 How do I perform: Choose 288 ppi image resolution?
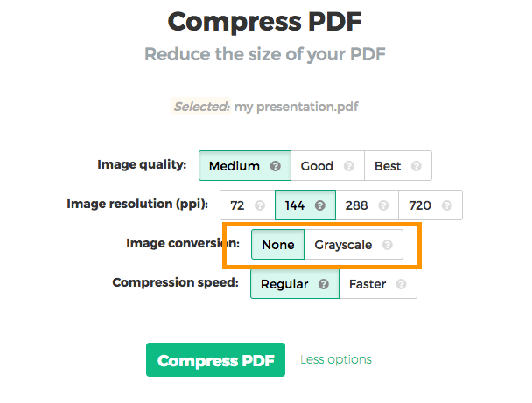click(x=357, y=206)
